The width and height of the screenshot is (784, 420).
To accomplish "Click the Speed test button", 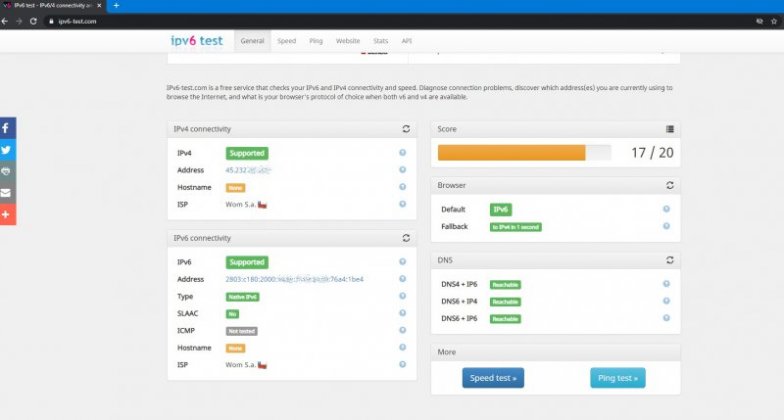I will (493, 378).
